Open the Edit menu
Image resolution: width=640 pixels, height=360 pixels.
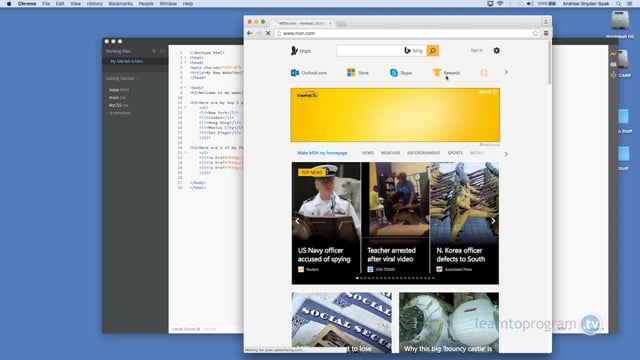[60, 4]
